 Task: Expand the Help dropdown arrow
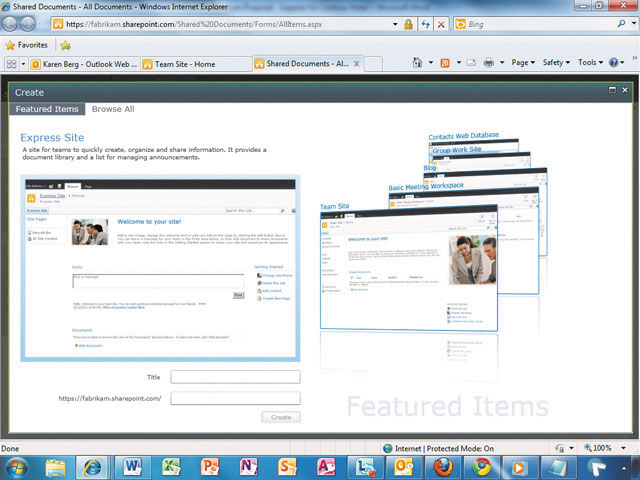[622, 62]
